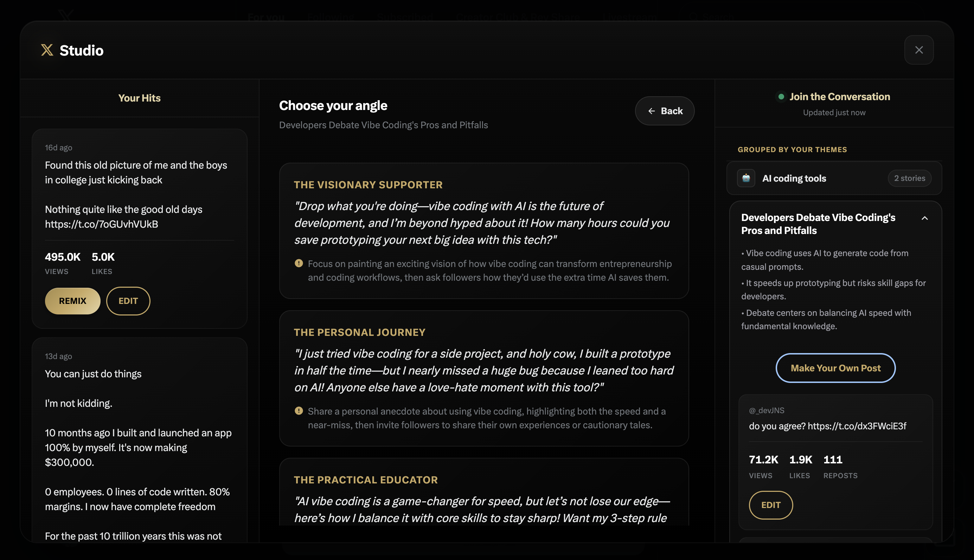This screenshot has height=560, width=974.
Task: Click the robot icon for AI coding tools
Action: (x=746, y=178)
